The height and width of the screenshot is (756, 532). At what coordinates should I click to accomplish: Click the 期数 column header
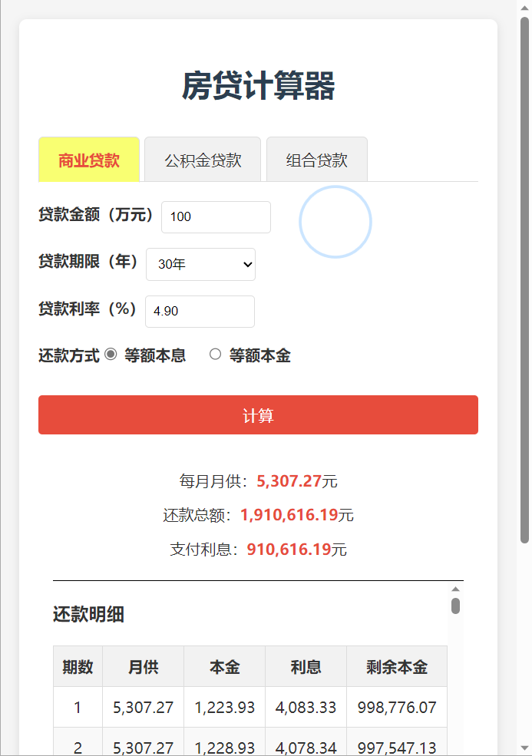(78, 666)
